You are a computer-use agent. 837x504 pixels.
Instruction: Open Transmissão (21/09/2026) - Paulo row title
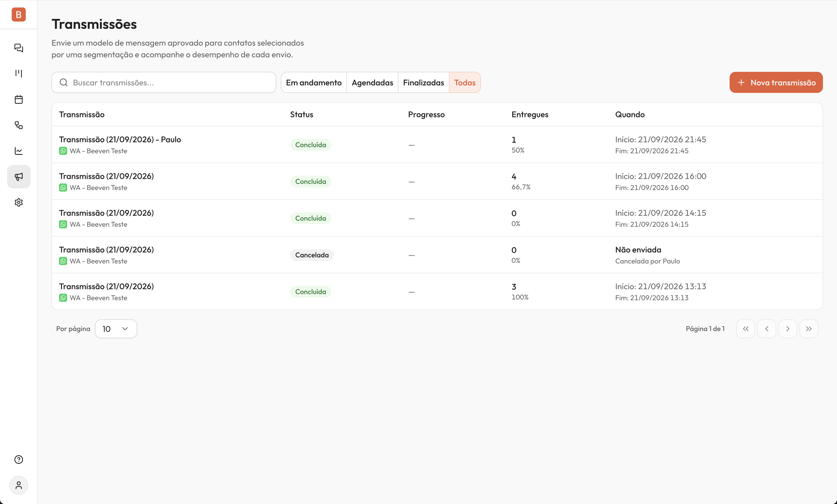pyautogui.click(x=120, y=140)
